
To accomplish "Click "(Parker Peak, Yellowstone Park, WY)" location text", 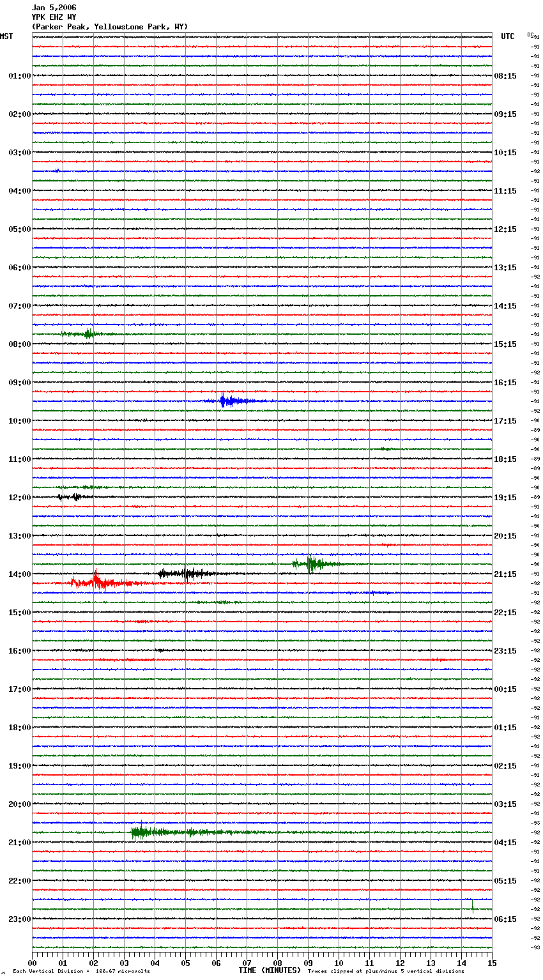I will coord(109,27).
